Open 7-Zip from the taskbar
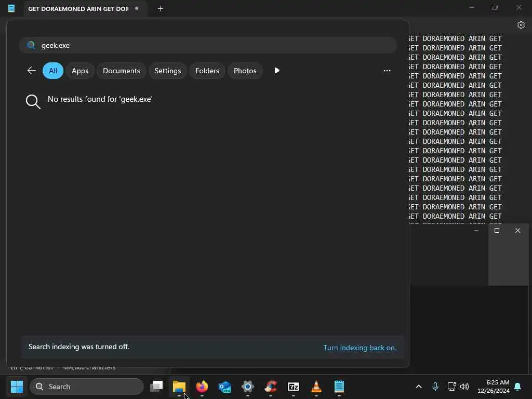Viewport: 532px width, 399px height. pyautogui.click(x=294, y=387)
